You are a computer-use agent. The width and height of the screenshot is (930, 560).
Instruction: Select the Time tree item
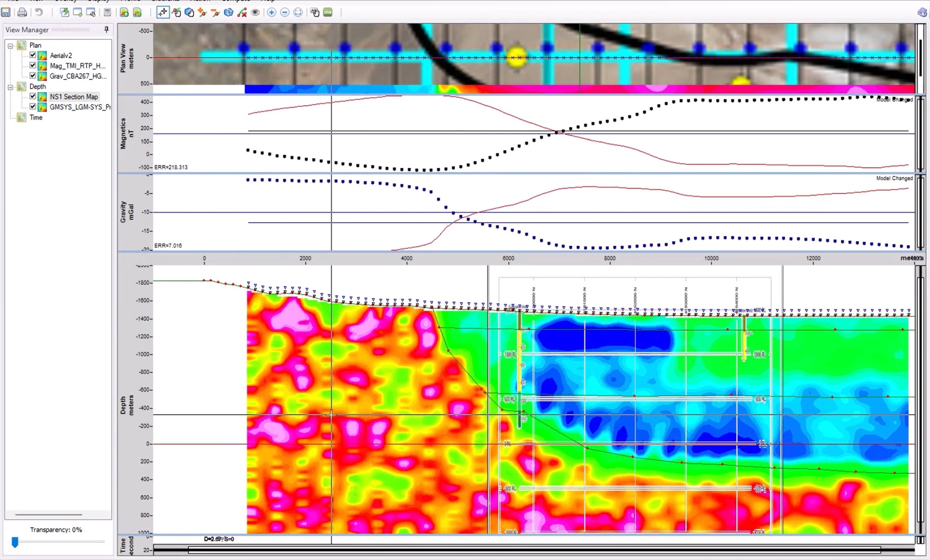(36, 117)
